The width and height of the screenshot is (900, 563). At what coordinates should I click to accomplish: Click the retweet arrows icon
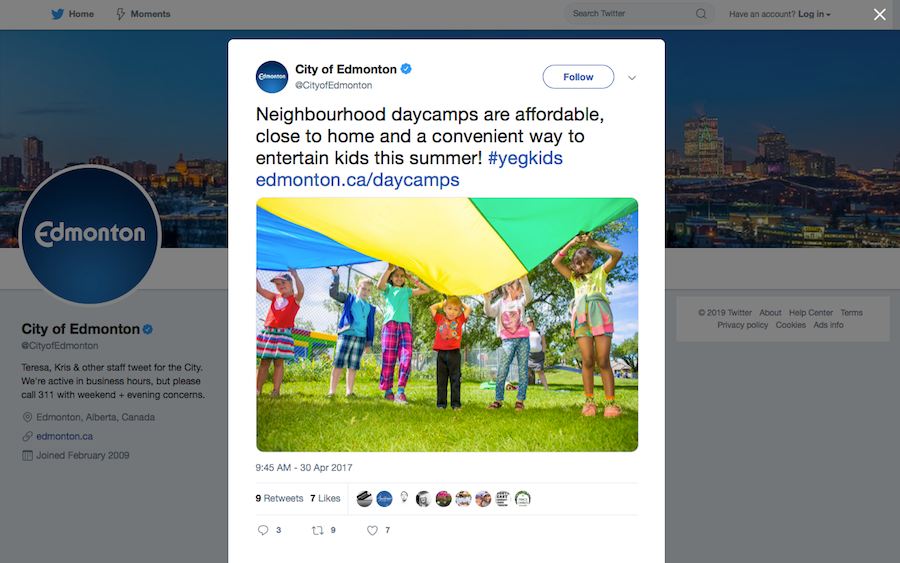click(x=317, y=530)
